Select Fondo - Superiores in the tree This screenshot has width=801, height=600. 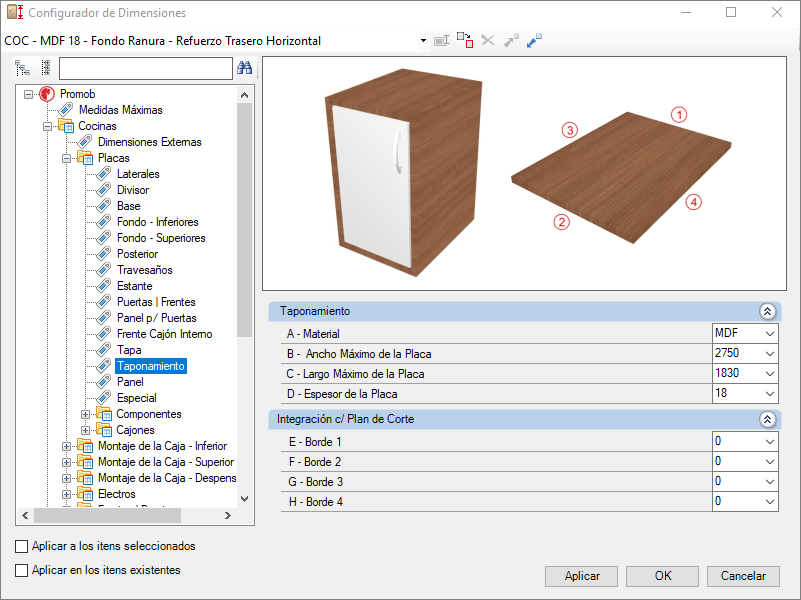pos(161,238)
